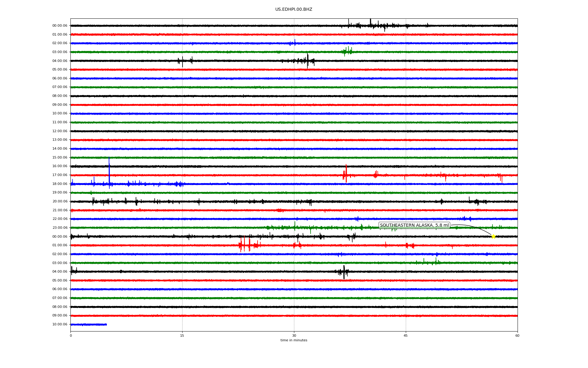Click the 20:00:06 black trace label

click(60, 201)
